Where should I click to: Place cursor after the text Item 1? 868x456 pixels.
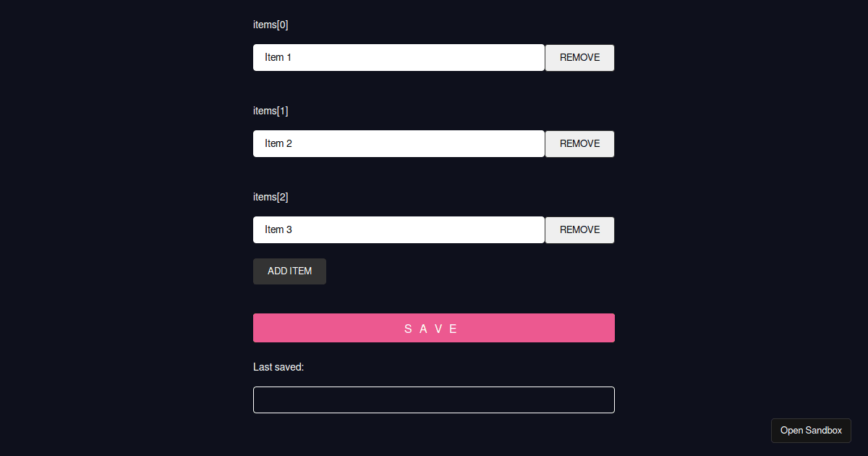292,57
